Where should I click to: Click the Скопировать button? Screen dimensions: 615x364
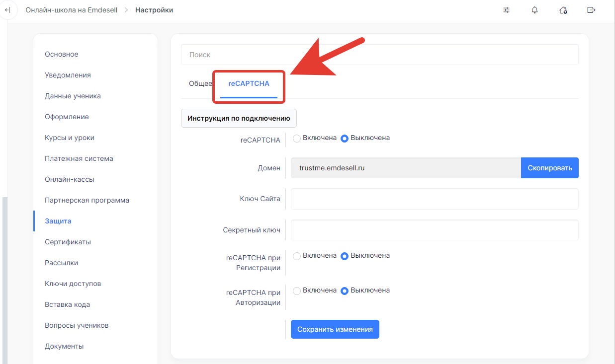pos(550,168)
